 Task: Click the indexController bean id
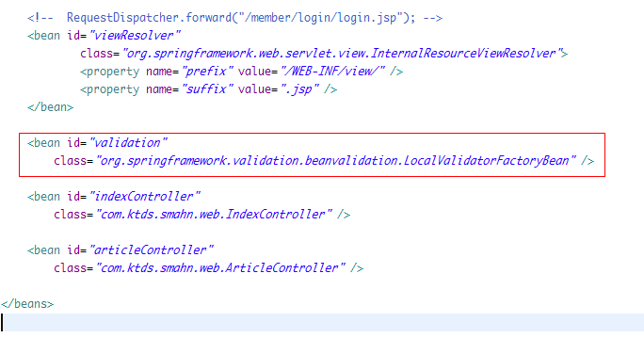[145, 197]
